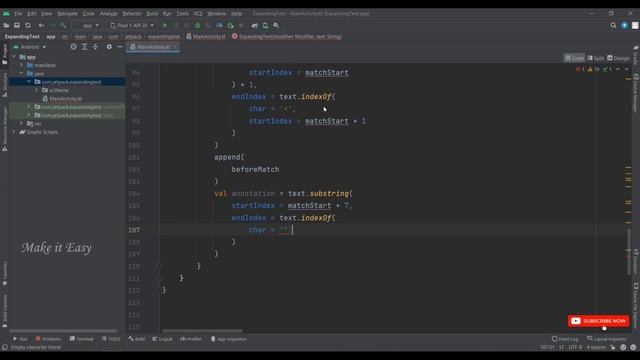640x360 pixels.
Task: Open the Logcat tool window button
Action: [x=162, y=339]
